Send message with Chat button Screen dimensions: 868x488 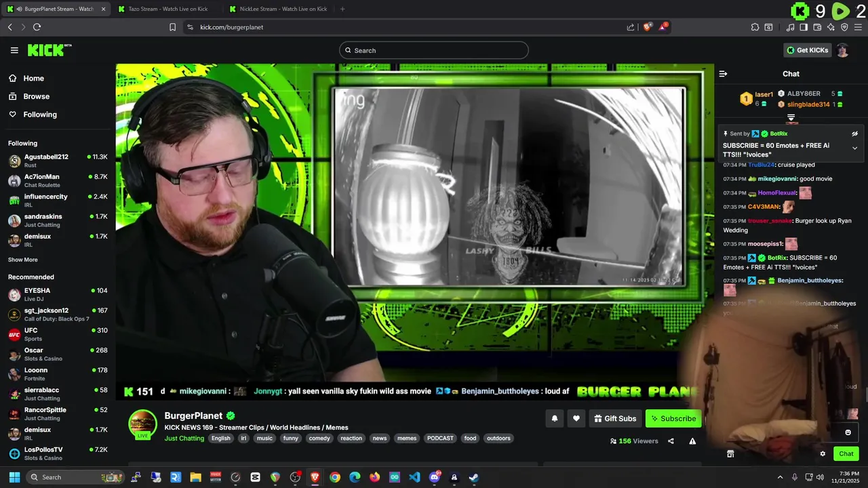(x=846, y=454)
